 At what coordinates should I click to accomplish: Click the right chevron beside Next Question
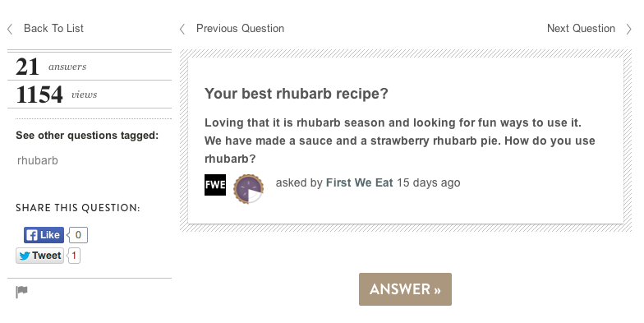click(x=628, y=29)
